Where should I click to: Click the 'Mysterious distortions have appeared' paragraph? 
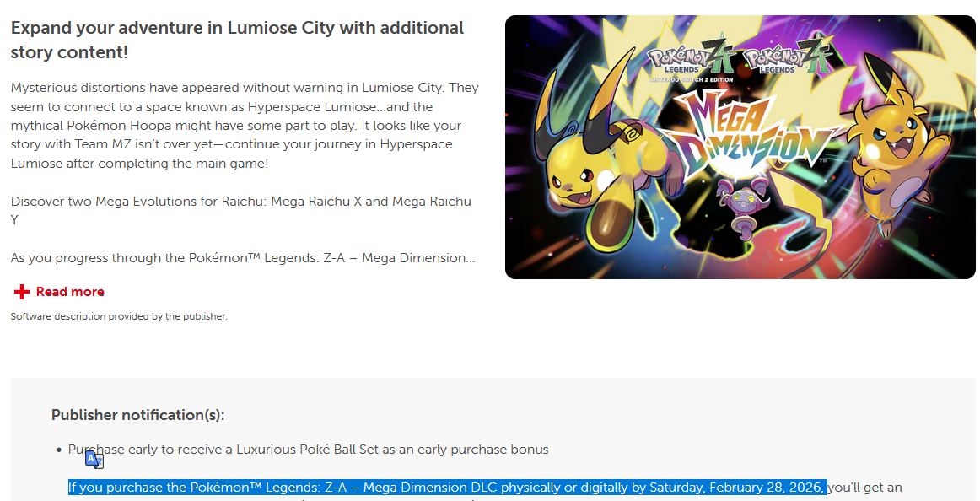(245, 126)
